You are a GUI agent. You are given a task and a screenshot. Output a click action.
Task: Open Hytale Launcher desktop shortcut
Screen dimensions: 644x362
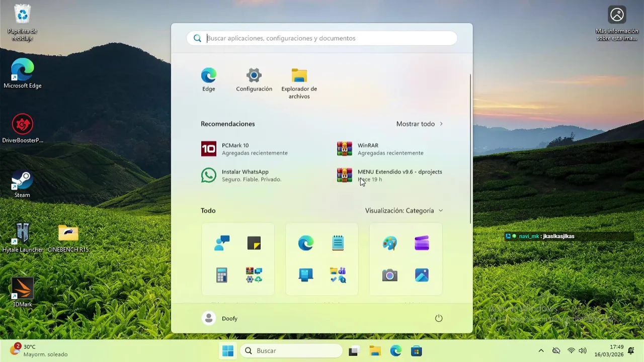pos(23,238)
